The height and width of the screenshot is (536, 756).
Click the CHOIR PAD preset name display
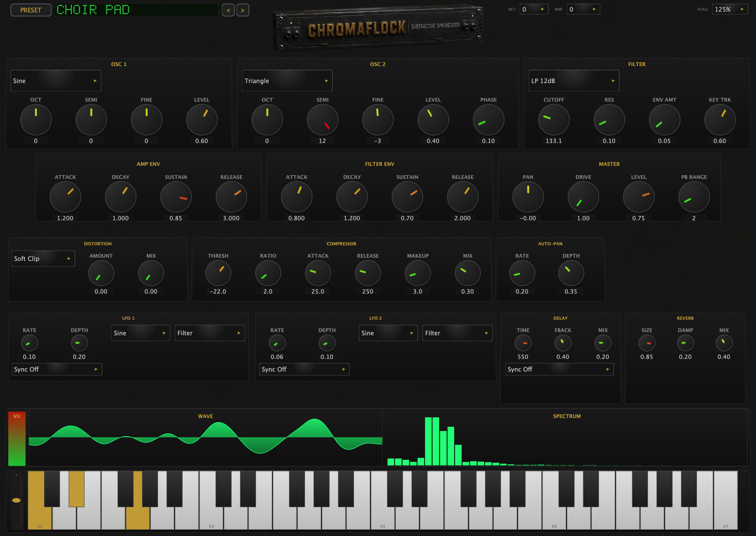tap(137, 10)
